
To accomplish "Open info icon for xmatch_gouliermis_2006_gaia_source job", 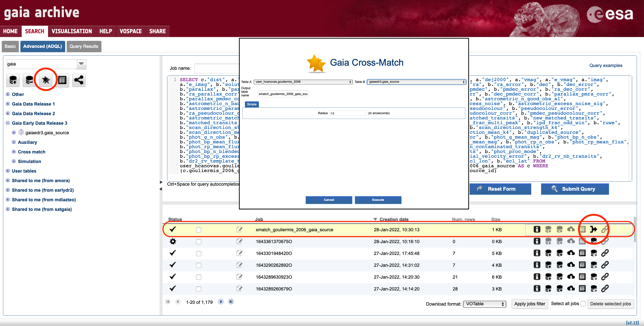I will tap(537, 229).
